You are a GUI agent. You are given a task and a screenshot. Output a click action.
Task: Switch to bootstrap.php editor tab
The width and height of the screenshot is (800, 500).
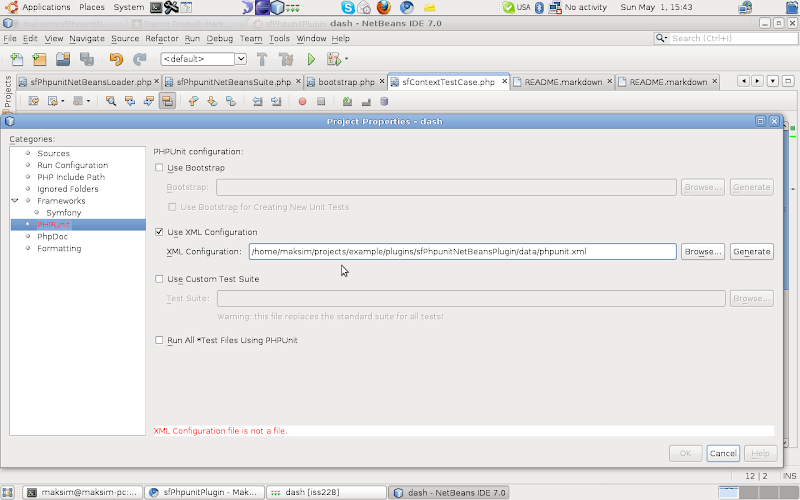345,82
